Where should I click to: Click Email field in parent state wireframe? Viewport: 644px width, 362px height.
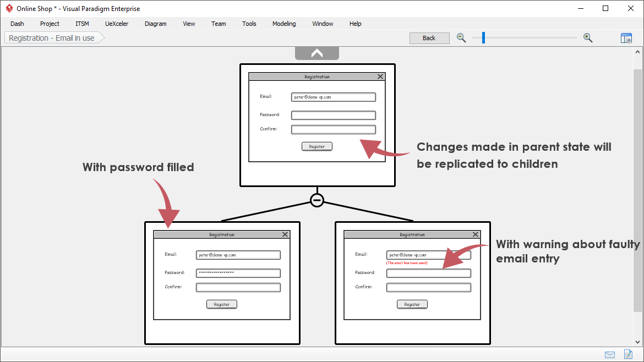[x=334, y=97]
